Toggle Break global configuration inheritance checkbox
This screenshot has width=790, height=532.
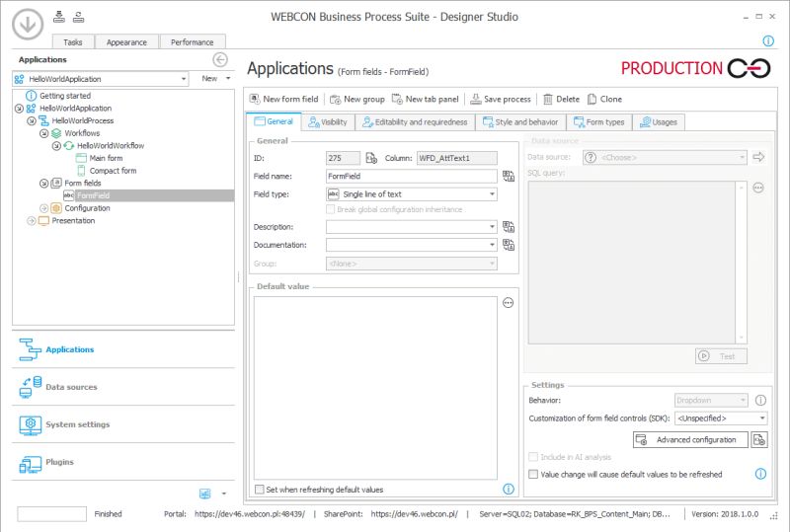pyautogui.click(x=331, y=209)
